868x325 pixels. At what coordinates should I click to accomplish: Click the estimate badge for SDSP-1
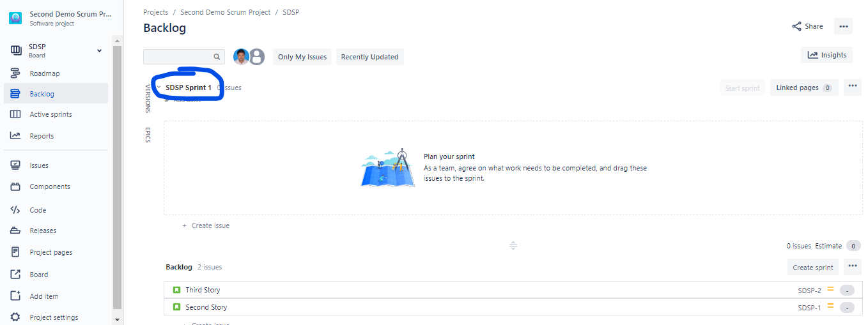(x=847, y=308)
